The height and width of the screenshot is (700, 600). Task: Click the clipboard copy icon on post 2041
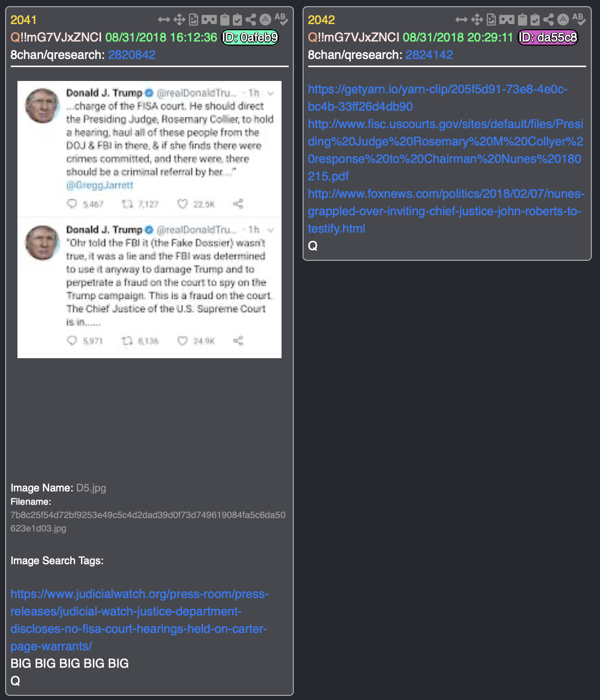pyautogui.click(x=225, y=19)
